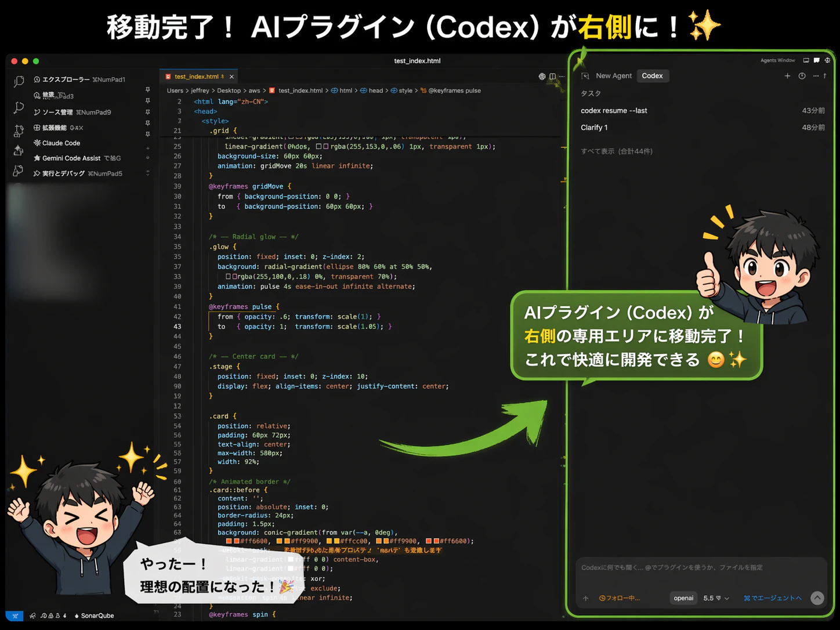
Task: Select the Users breadcrumb
Action: click(x=175, y=90)
